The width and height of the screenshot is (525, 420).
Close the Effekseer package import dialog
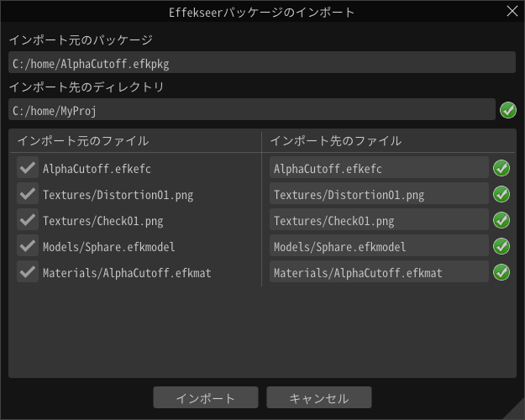tap(512, 11)
